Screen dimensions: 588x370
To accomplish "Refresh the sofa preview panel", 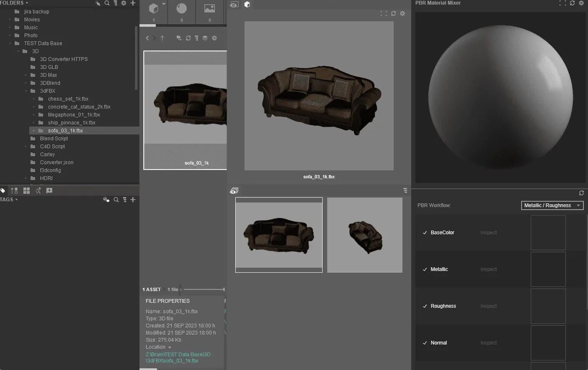I will coord(393,13).
